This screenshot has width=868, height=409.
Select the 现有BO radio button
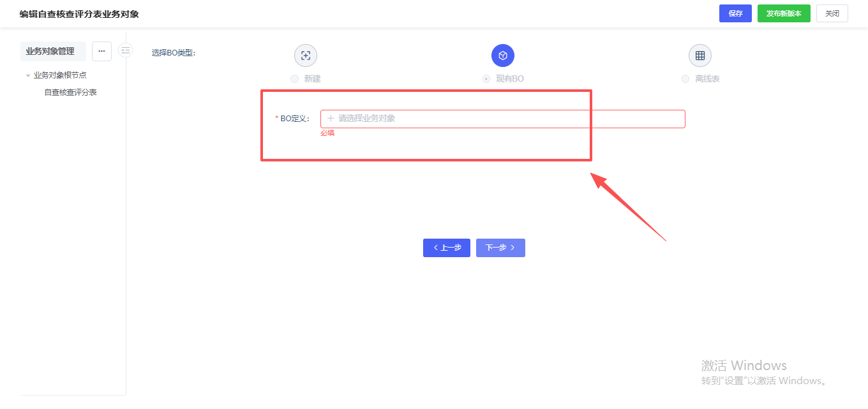(x=486, y=79)
